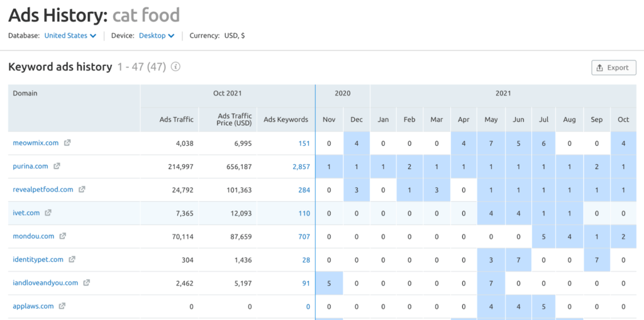Click meowmix.com December 2020 highlighted cell
Screen dimensions: 644x320
[357, 143]
